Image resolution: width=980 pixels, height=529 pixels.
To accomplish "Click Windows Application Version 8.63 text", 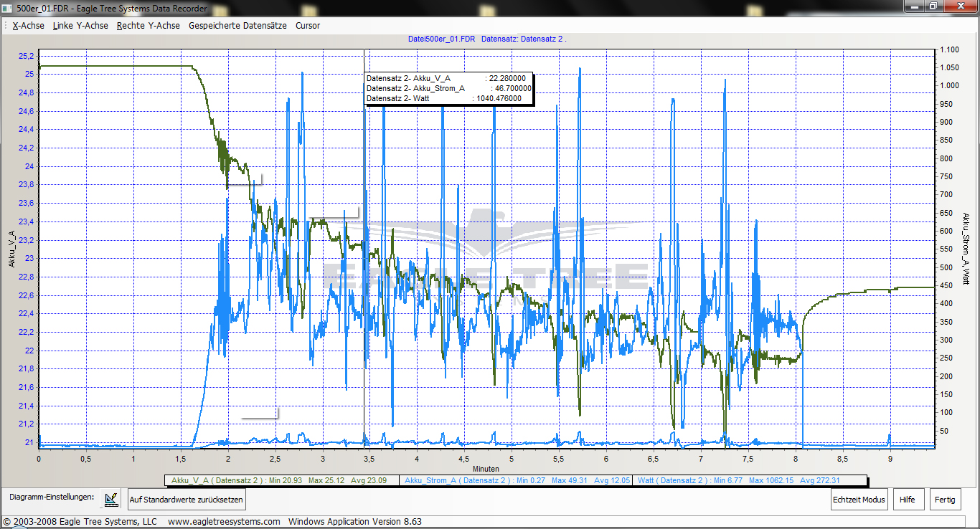I will click(355, 521).
